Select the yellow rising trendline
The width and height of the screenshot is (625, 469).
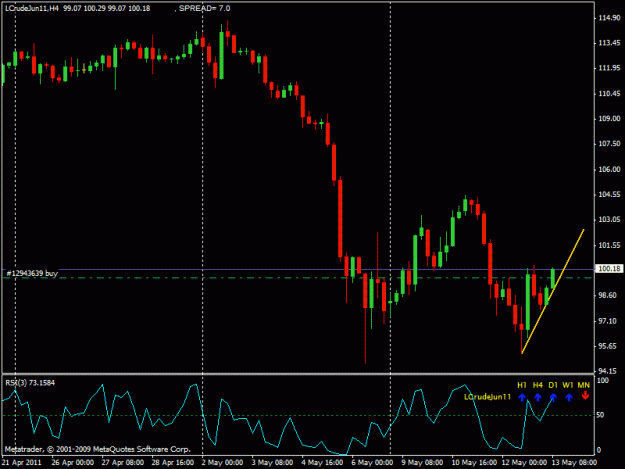[553, 291]
